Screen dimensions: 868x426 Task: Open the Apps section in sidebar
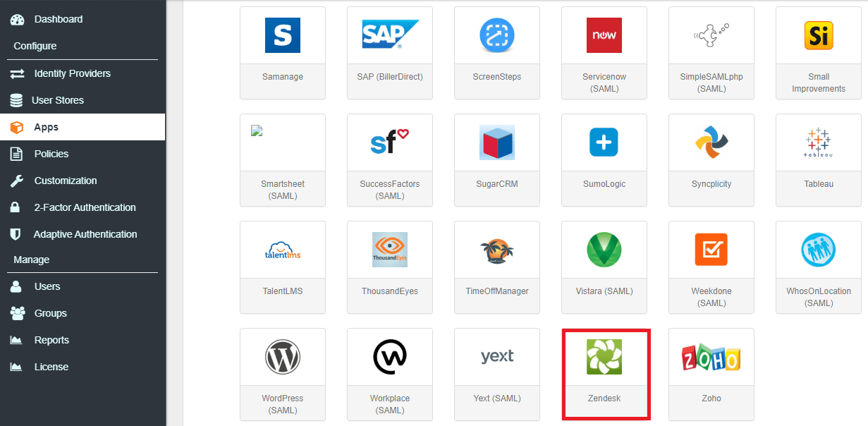click(46, 127)
